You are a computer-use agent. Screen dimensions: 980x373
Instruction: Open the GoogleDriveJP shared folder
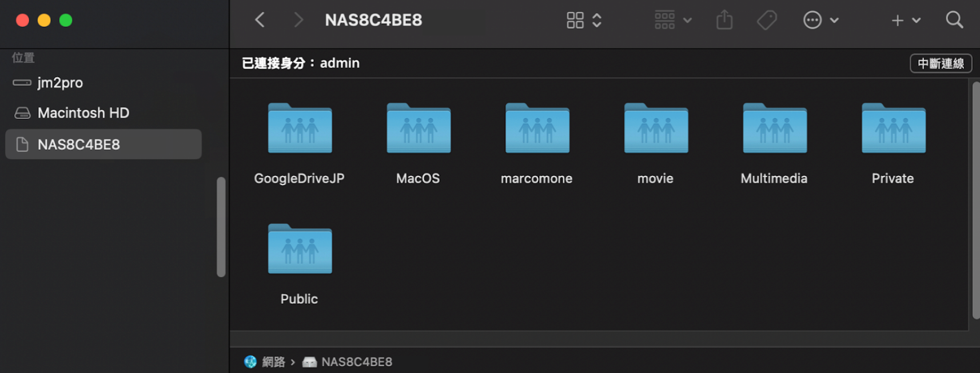(300, 129)
